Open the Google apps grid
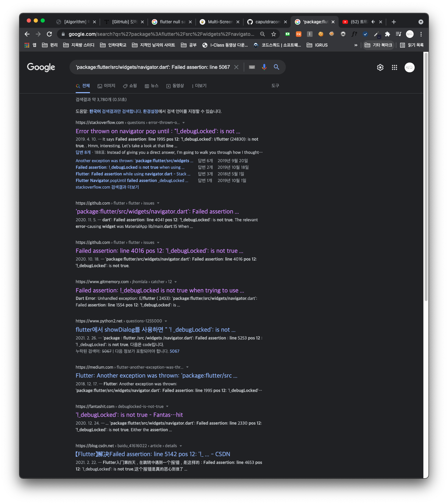This screenshot has height=504, width=448. click(x=395, y=67)
